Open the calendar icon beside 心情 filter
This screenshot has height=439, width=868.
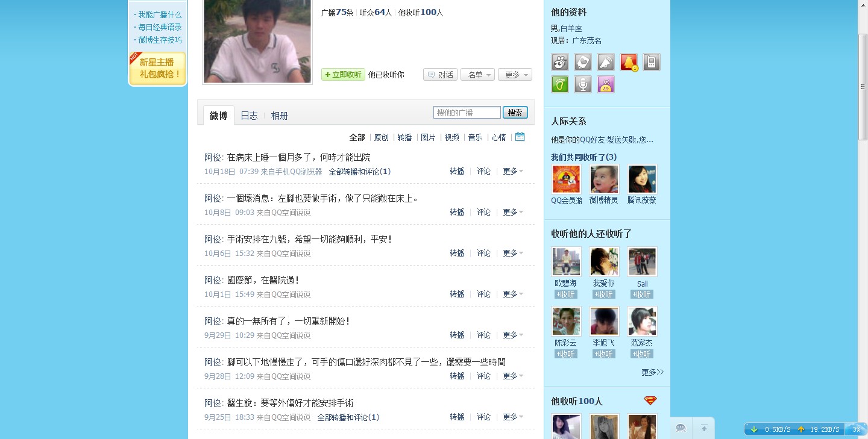tap(520, 137)
